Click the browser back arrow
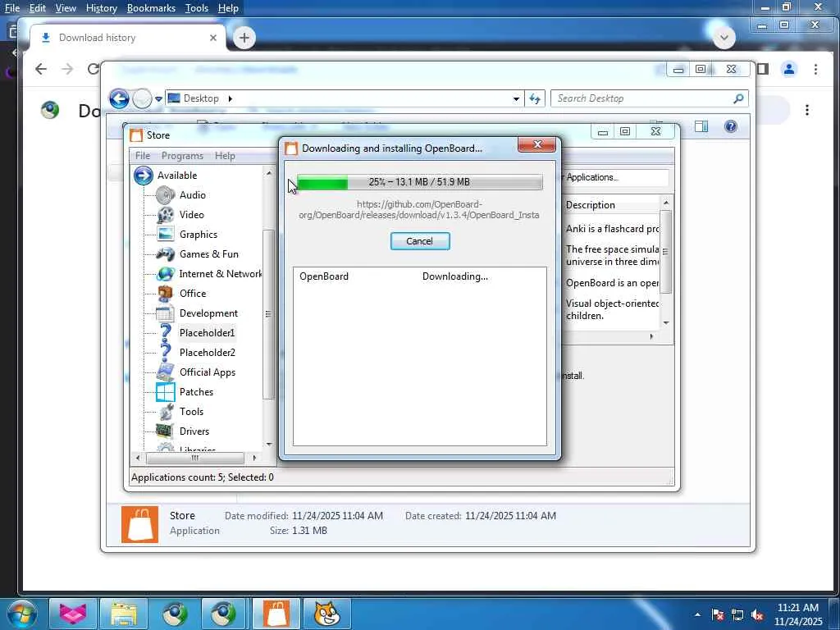840x630 pixels. 41,69
